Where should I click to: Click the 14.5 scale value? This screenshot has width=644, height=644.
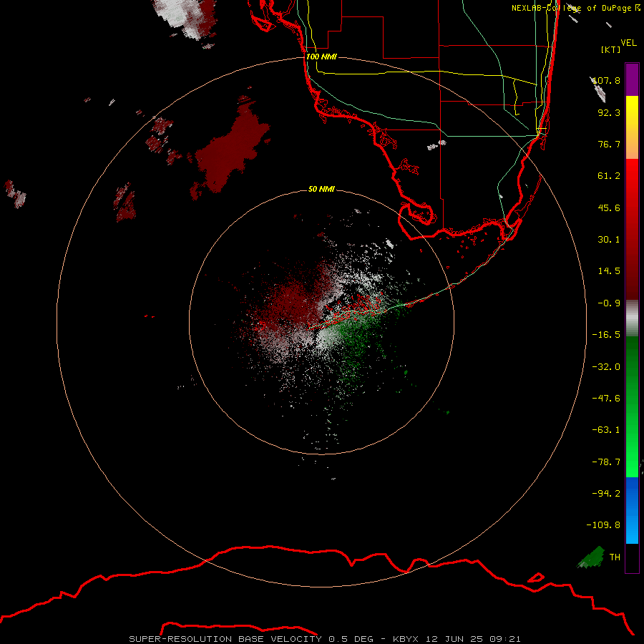(x=609, y=271)
